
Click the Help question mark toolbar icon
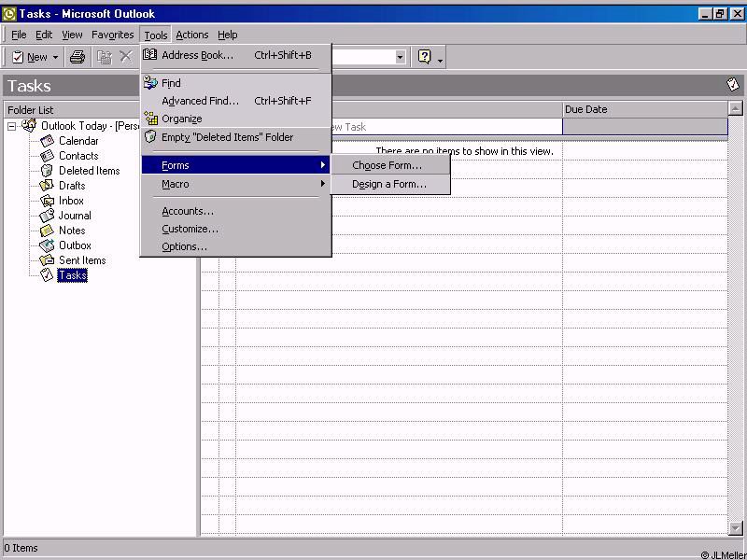pos(425,57)
